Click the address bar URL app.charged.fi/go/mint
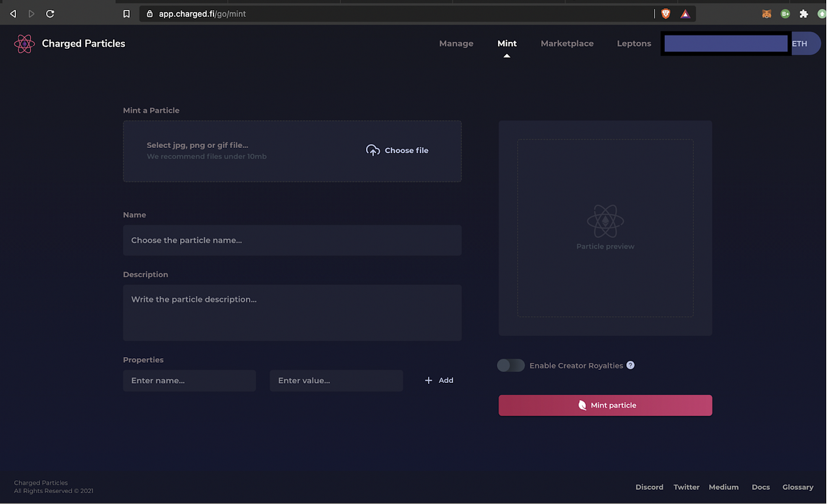828x504 pixels. [x=202, y=14]
